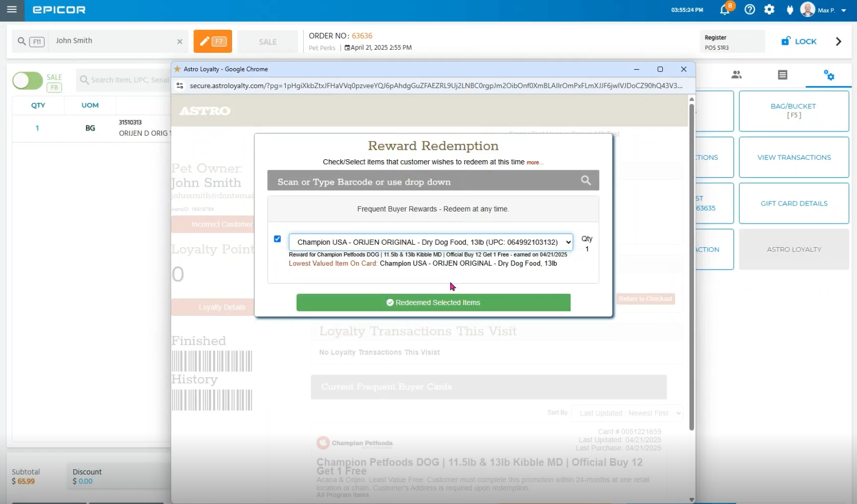This screenshot has height=504, width=857.
Task: Expand the register panel right chevron
Action: click(839, 42)
